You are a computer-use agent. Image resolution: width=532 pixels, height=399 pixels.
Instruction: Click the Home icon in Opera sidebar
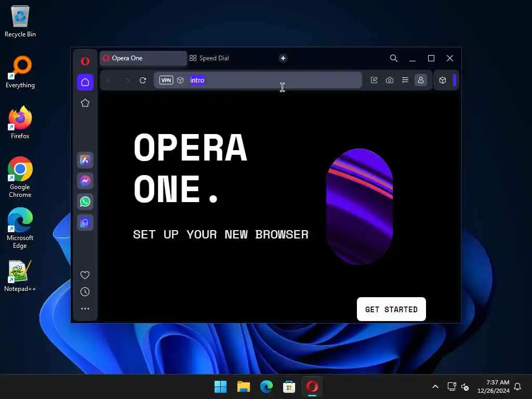click(85, 82)
